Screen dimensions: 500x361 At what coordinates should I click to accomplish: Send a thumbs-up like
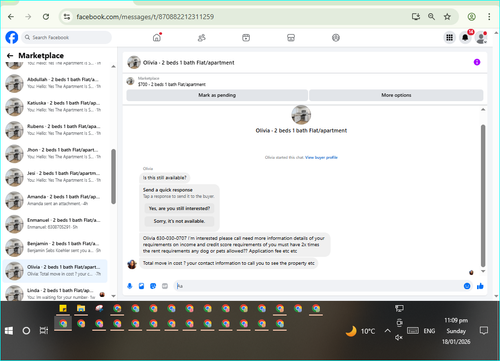coord(480,286)
